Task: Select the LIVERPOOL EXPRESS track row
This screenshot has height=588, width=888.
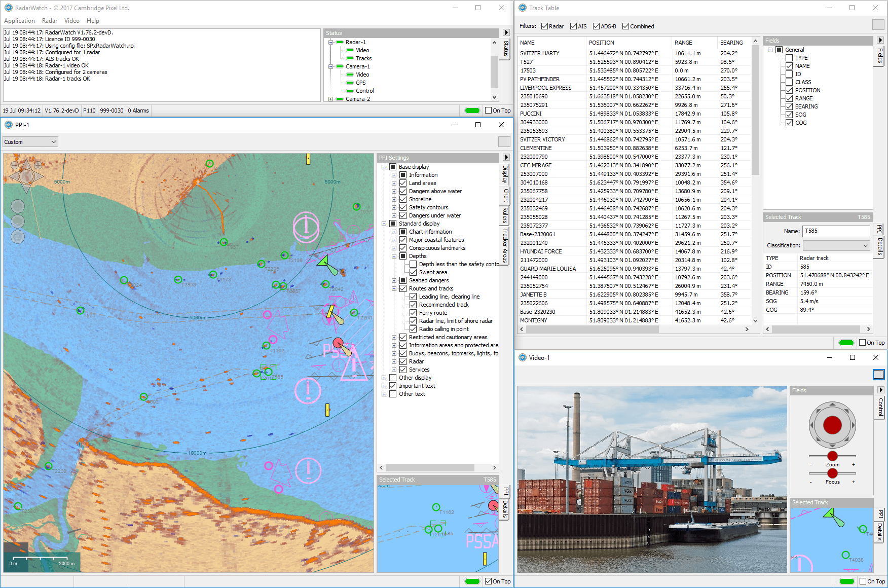Action: (545, 88)
